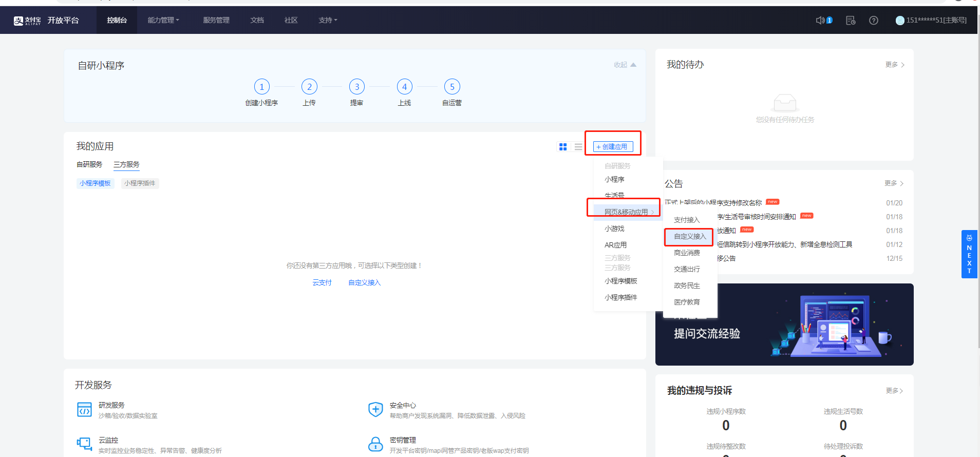Switch to 三方服务 tab
This screenshot has width=980, height=457.
pos(126,164)
